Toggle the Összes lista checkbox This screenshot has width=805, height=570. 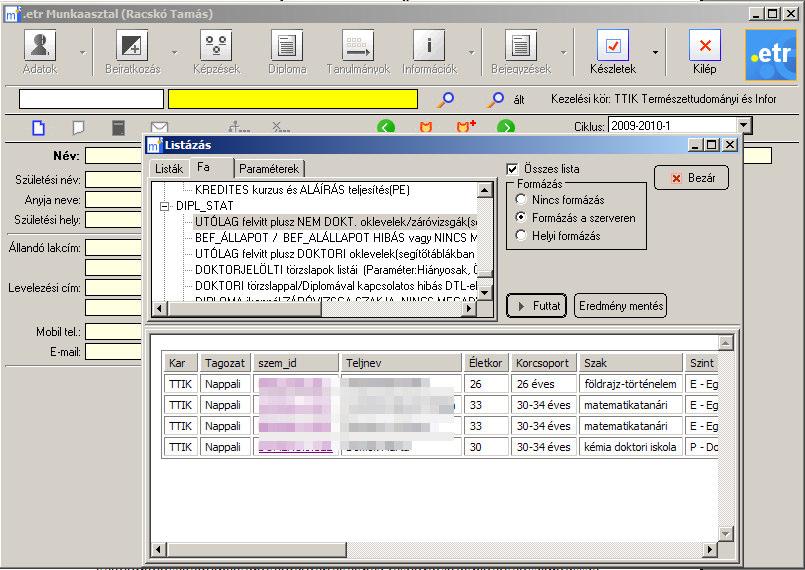coord(512,169)
